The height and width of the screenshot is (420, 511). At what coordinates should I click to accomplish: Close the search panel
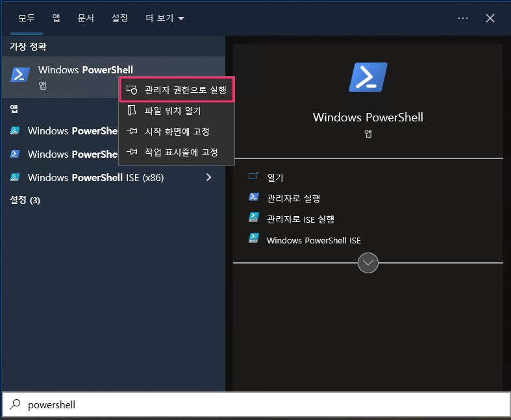490,18
